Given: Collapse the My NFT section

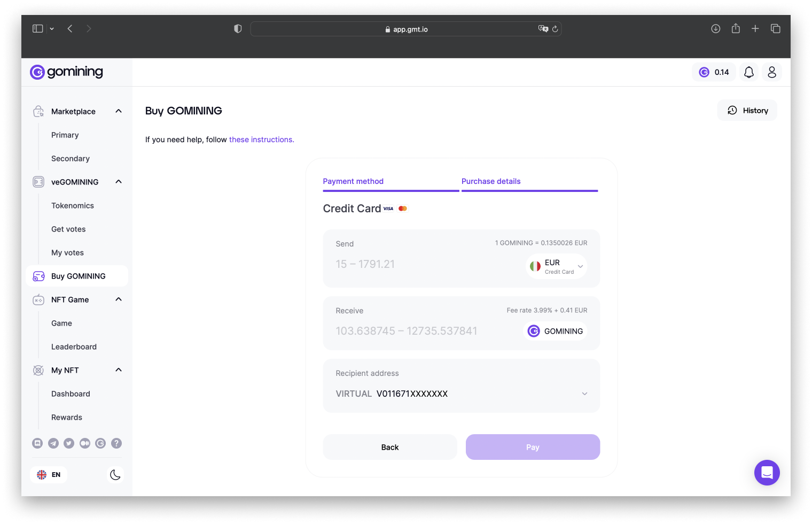Looking at the screenshot, I should click(119, 370).
